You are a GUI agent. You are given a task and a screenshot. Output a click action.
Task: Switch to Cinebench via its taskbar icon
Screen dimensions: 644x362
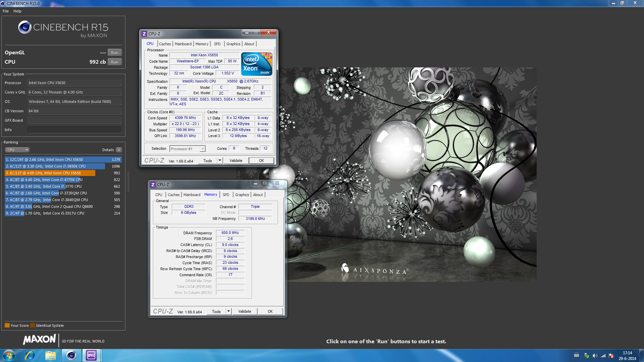tap(71, 355)
